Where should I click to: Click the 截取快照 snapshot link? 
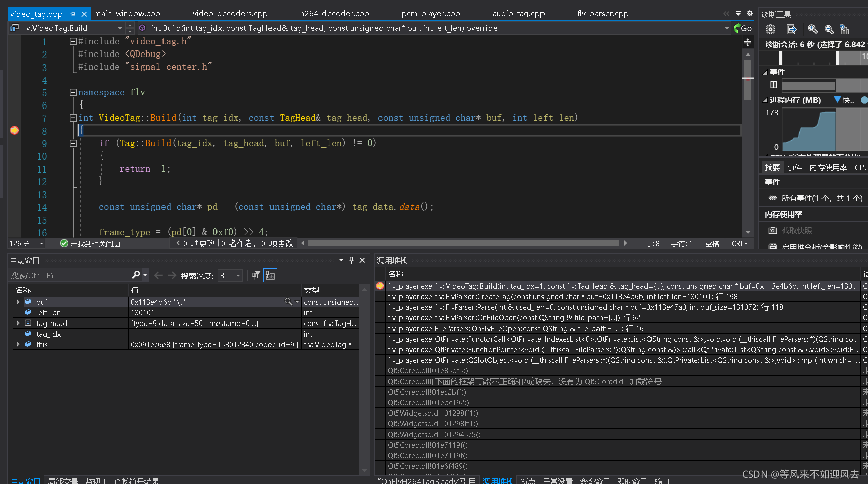(797, 230)
